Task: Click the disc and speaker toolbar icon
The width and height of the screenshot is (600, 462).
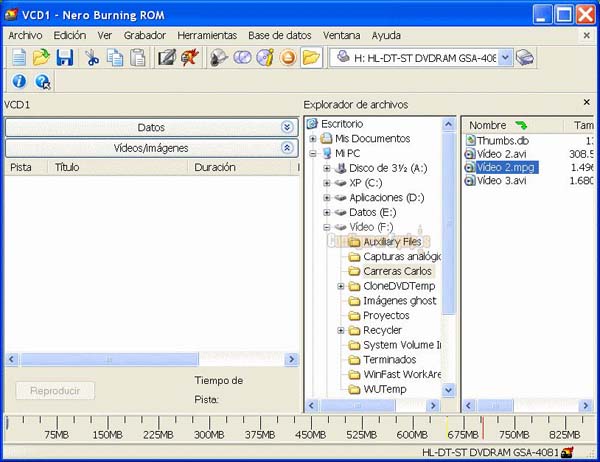Action: tap(218, 58)
